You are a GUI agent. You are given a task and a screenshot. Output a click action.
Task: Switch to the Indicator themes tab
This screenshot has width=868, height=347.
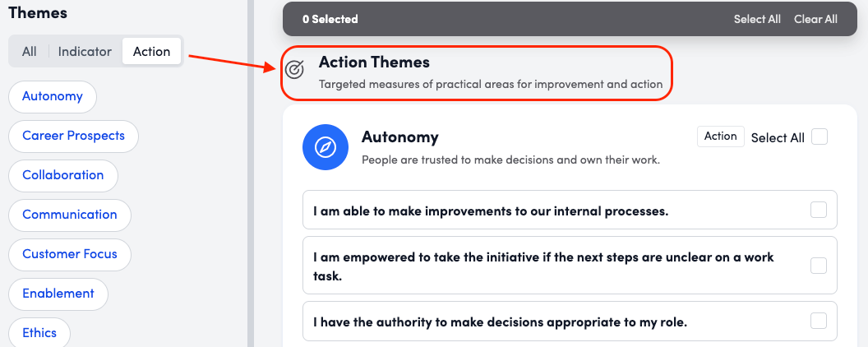click(85, 51)
